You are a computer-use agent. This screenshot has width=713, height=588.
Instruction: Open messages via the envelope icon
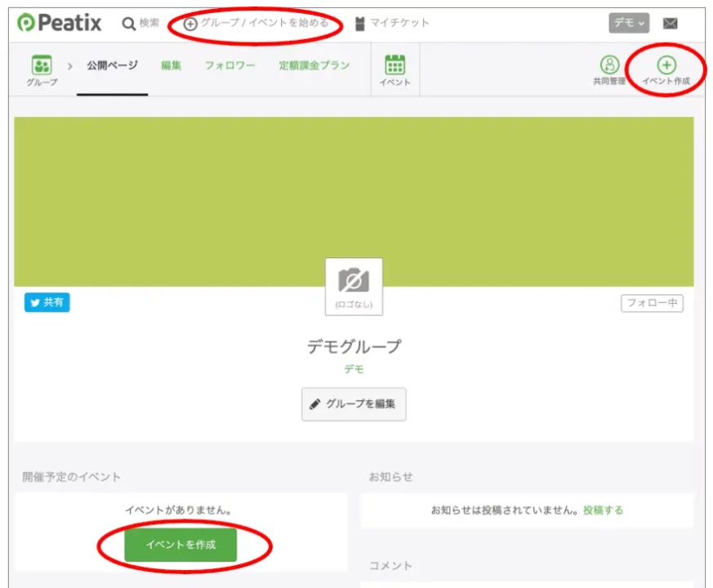tap(671, 23)
